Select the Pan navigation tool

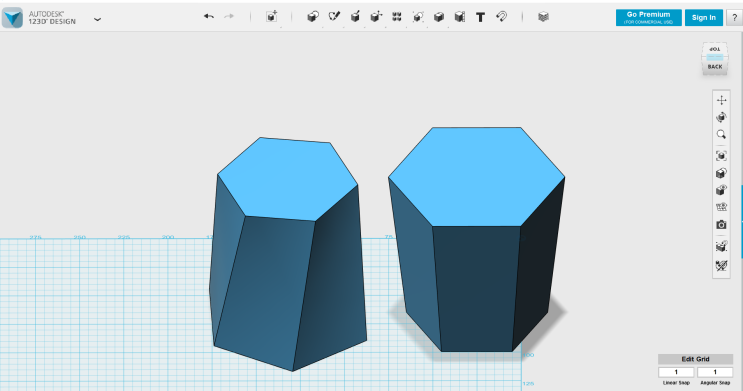pyautogui.click(x=721, y=100)
